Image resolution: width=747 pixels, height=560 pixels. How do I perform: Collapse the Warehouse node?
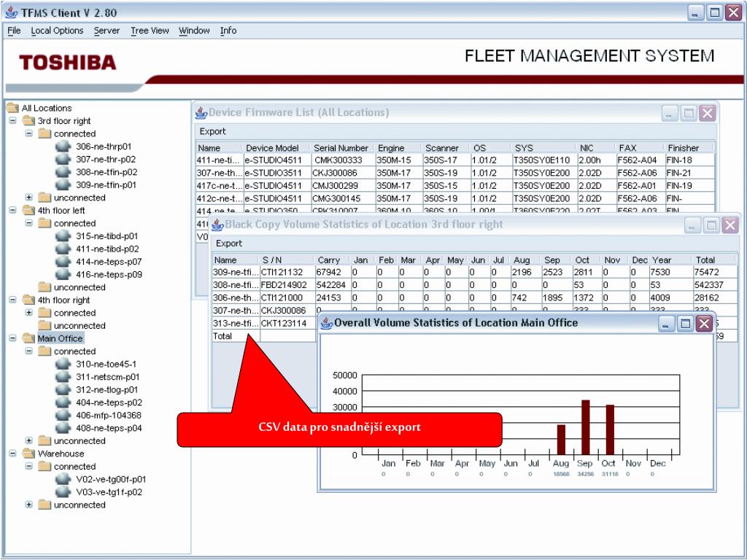(x=13, y=454)
